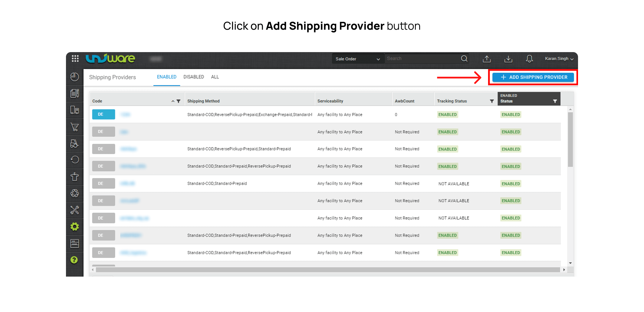Open the help question mark icon
Screen dimensions: 644x312
coord(74,260)
